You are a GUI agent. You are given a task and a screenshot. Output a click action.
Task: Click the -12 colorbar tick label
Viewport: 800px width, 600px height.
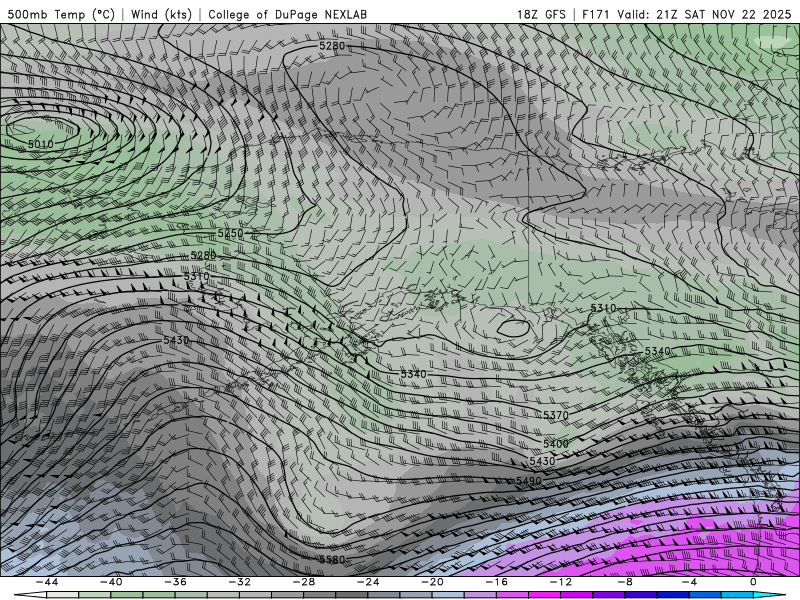(x=561, y=582)
